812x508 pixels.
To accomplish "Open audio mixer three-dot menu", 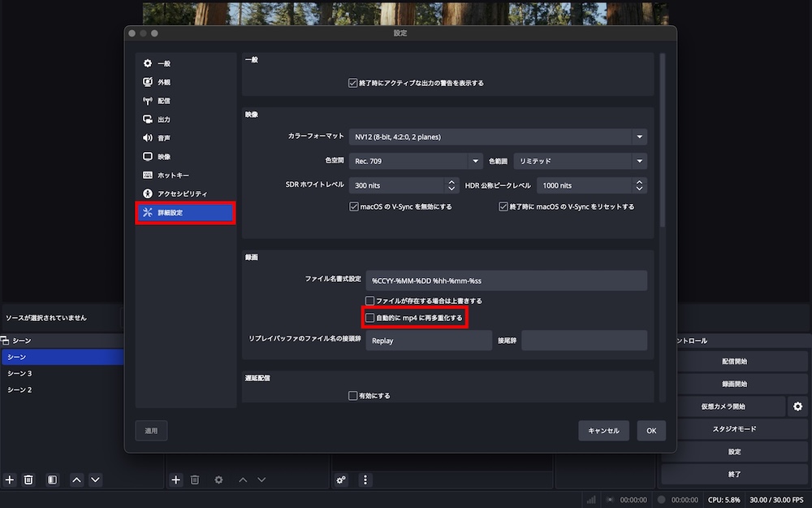I will point(365,480).
